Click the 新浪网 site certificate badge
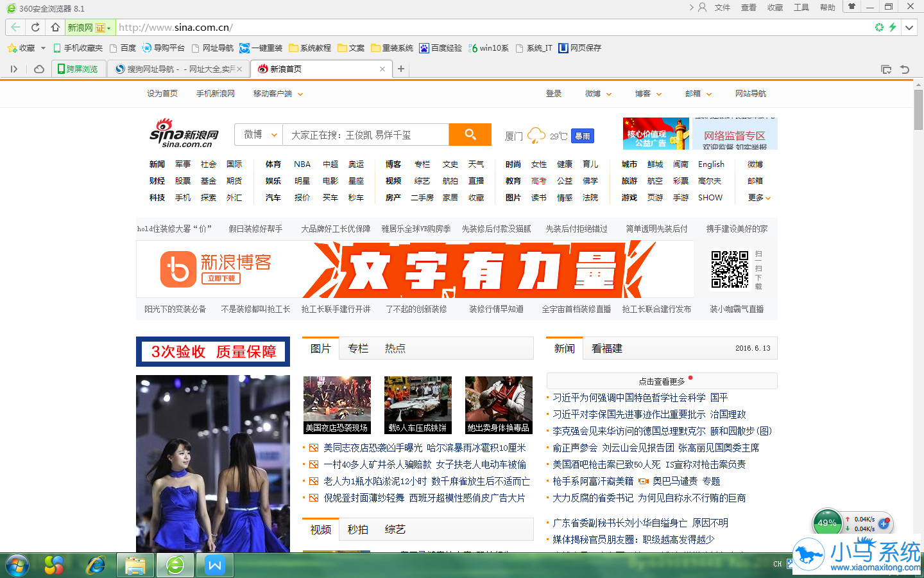The width and height of the screenshot is (924, 578). pyautogui.click(x=90, y=28)
